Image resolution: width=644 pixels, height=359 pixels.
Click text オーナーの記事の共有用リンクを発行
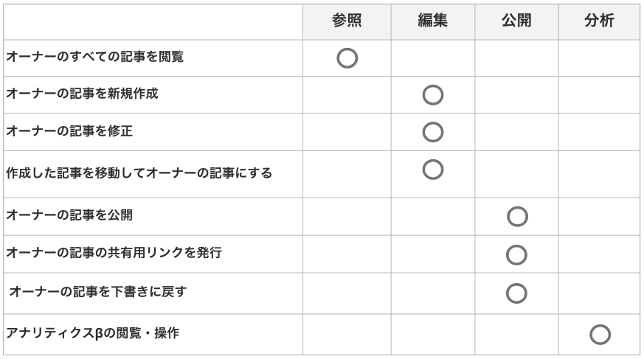tap(114, 252)
